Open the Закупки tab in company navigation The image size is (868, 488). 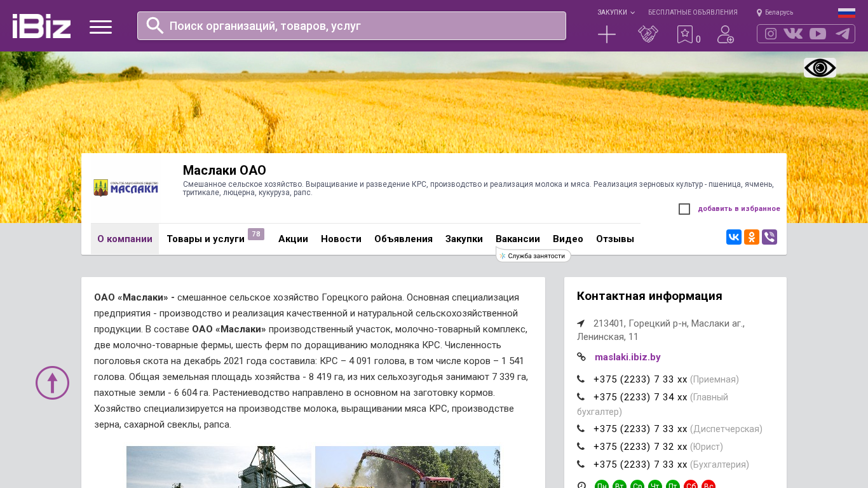tap(464, 239)
